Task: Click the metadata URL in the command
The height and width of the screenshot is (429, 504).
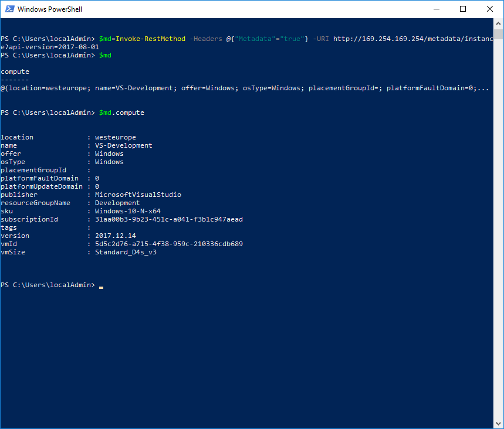Action: (x=413, y=39)
